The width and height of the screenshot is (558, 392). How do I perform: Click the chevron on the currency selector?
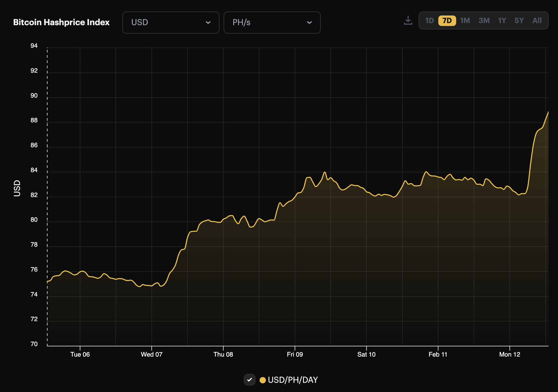[x=208, y=23]
